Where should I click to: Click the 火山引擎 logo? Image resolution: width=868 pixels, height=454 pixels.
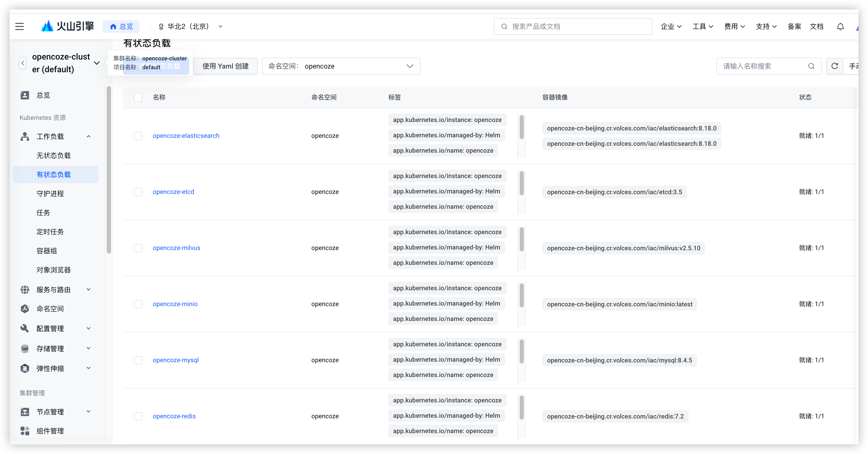(67, 26)
